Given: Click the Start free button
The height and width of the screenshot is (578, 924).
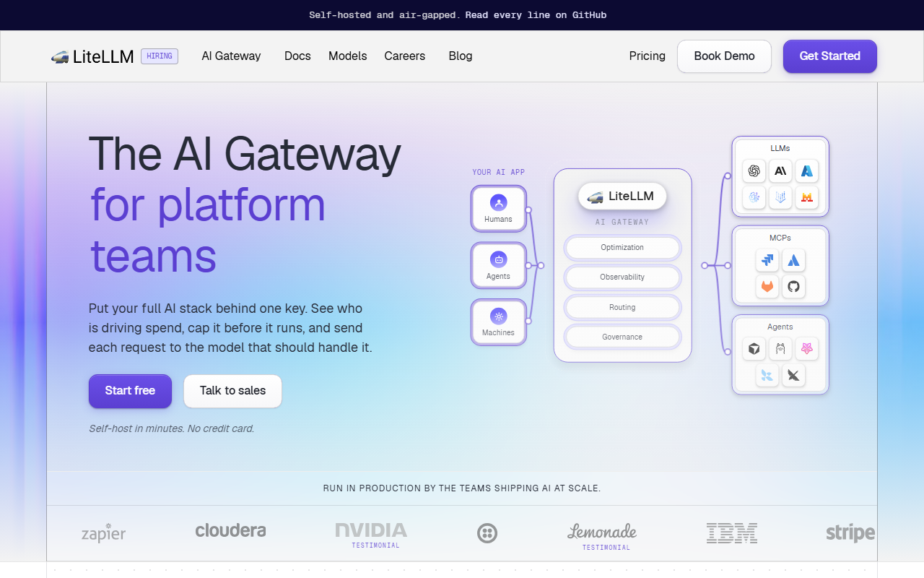Looking at the screenshot, I should point(130,391).
